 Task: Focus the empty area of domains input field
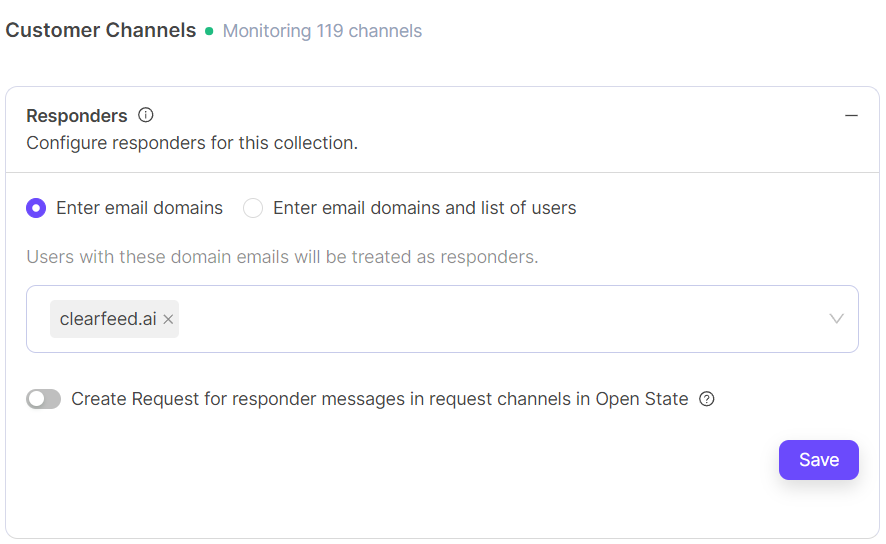coord(500,319)
